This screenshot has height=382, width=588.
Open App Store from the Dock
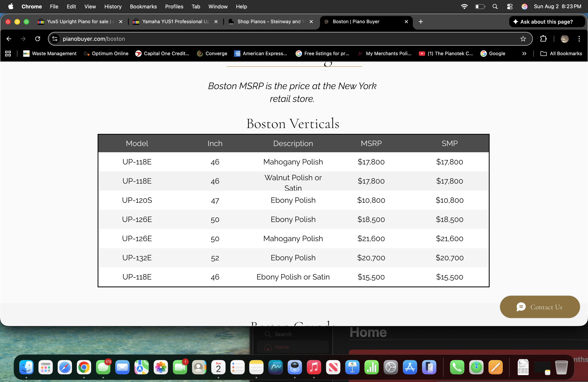coord(410,367)
